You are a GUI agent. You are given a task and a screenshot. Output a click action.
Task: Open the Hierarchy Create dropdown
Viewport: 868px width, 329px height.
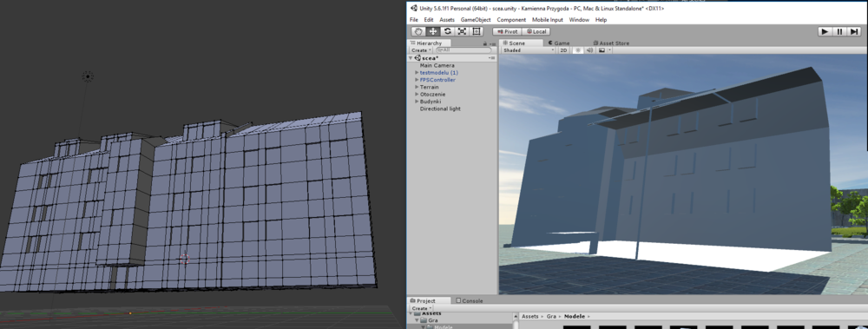(420, 49)
